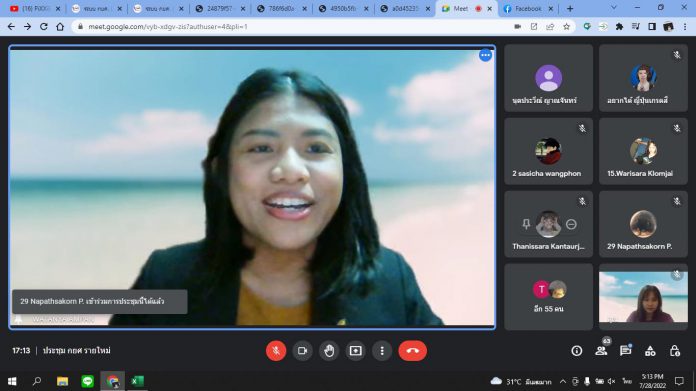The image size is (696, 391).
Task: Open LINE app from taskbar
Action: click(87, 381)
